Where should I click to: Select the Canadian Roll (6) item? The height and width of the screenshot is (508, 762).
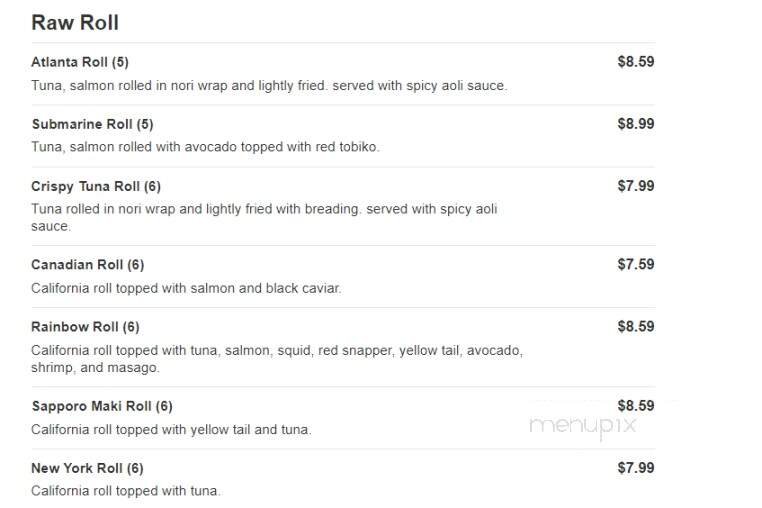(87, 265)
